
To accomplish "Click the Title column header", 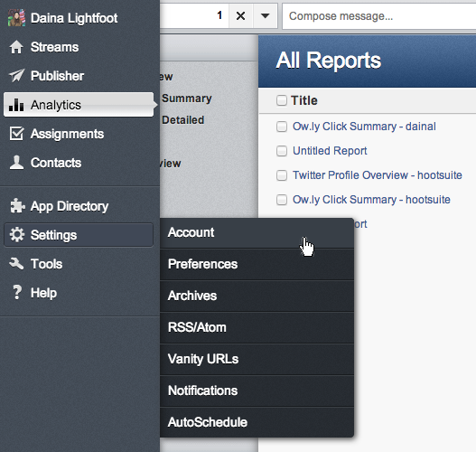I will pyautogui.click(x=304, y=100).
